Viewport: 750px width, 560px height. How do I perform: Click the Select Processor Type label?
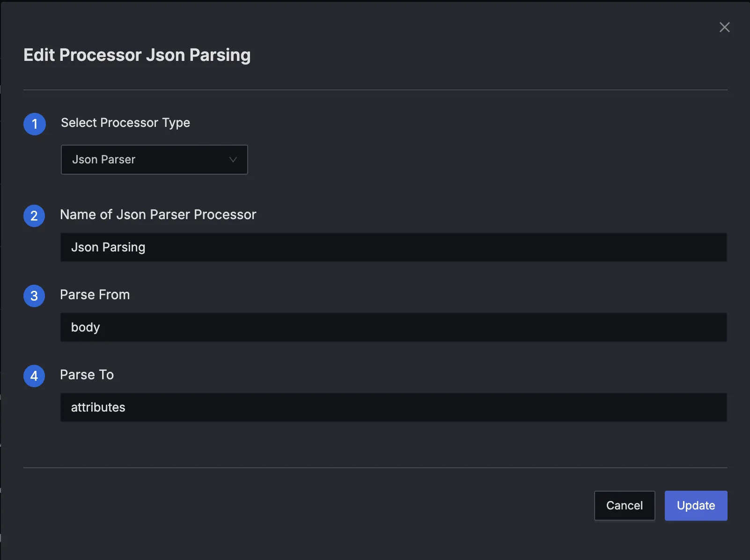(x=125, y=123)
